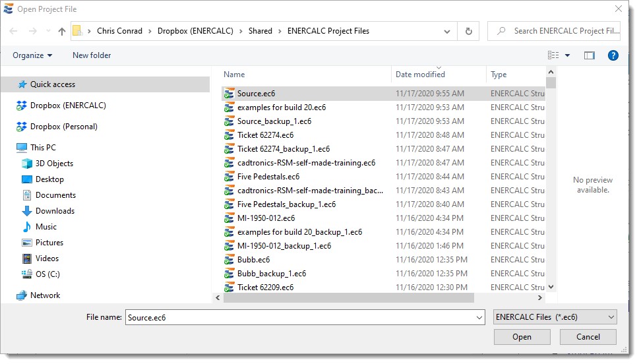Expand the File name history dropdown

coord(479,317)
